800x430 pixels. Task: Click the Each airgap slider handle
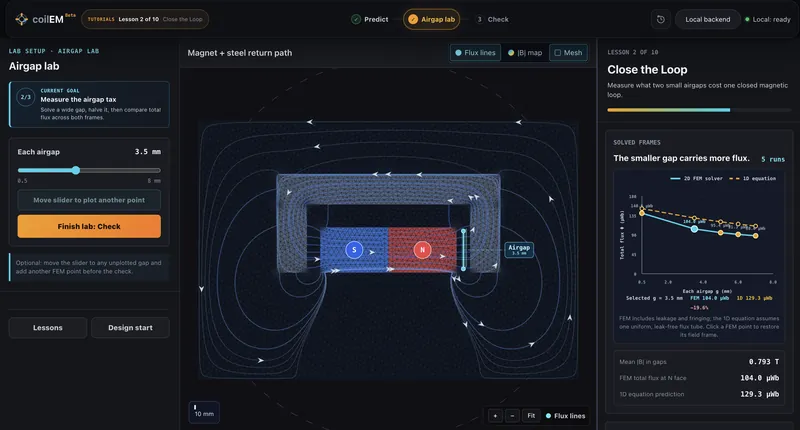[76, 170]
